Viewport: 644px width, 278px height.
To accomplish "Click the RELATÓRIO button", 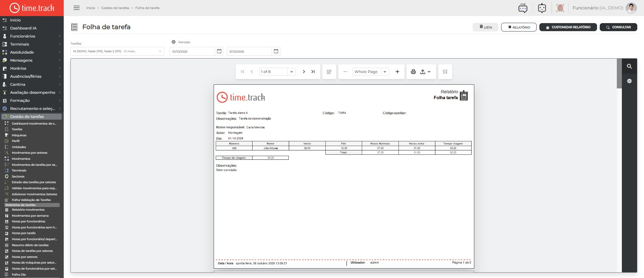I will (x=519, y=27).
